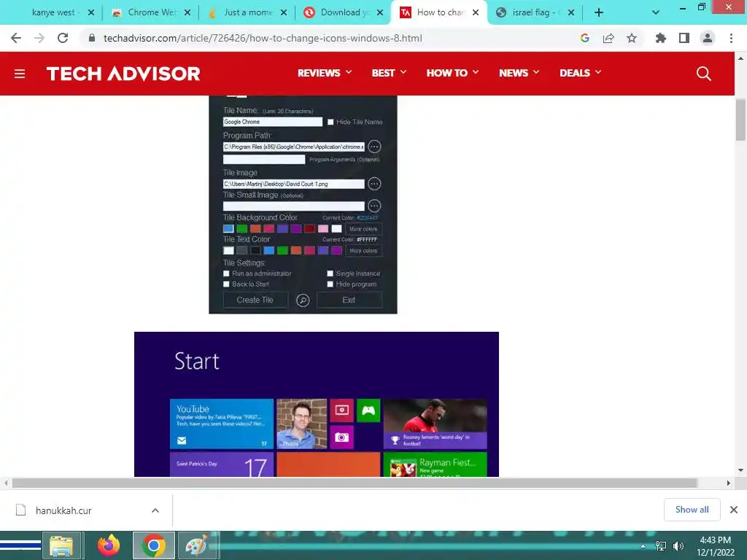Check the Back to Start box
The width and height of the screenshot is (747, 560).
(226, 284)
